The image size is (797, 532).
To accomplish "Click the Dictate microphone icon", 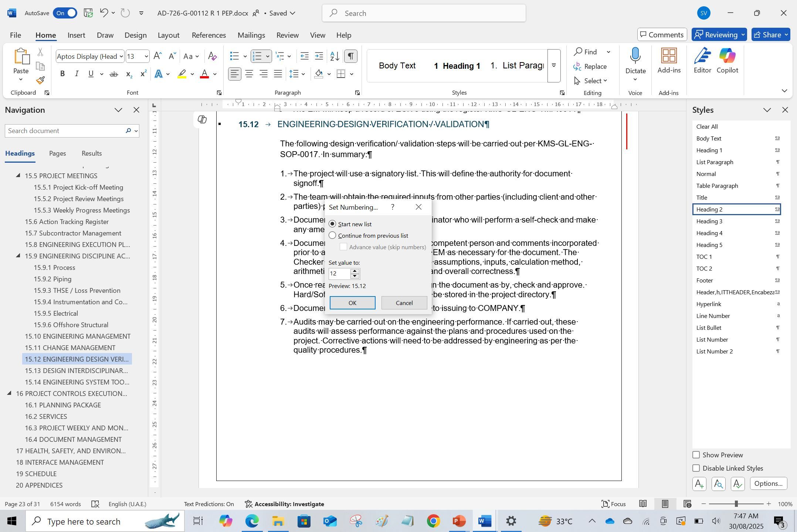I will pyautogui.click(x=635, y=56).
